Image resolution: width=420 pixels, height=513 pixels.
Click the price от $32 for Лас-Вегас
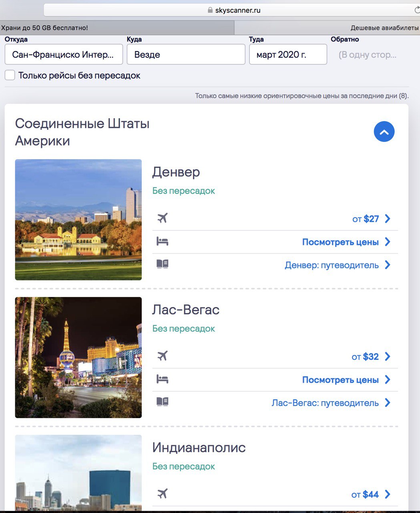tap(365, 357)
